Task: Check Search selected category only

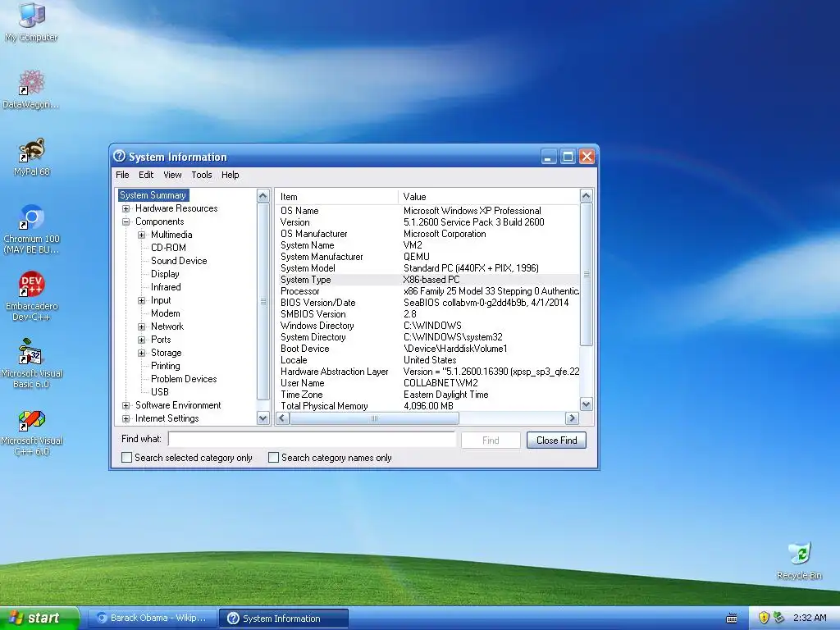Action: (x=127, y=458)
